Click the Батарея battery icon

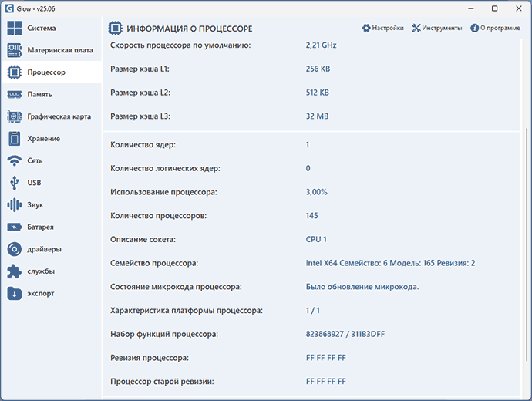click(x=14, y=227)
